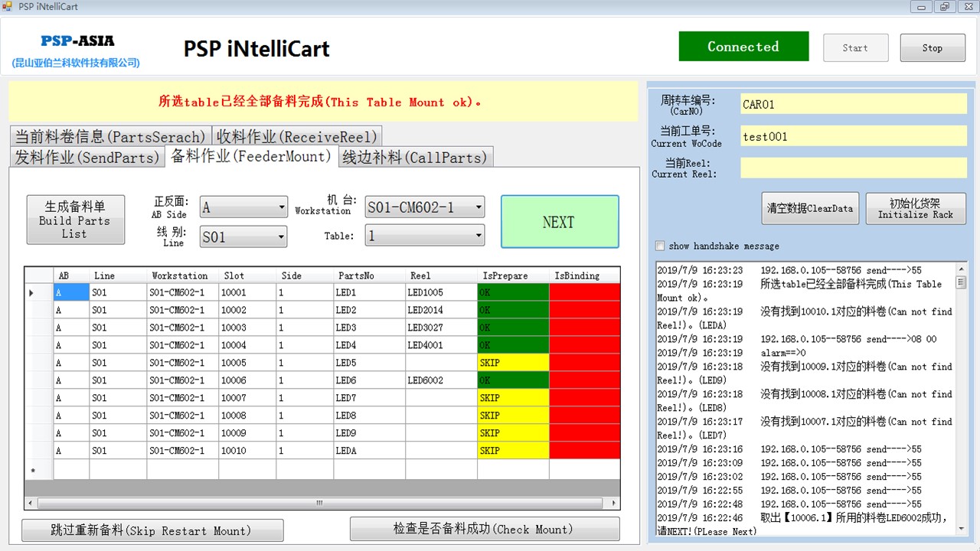Click the LED3027 reel cell

(x=441, y=328)
